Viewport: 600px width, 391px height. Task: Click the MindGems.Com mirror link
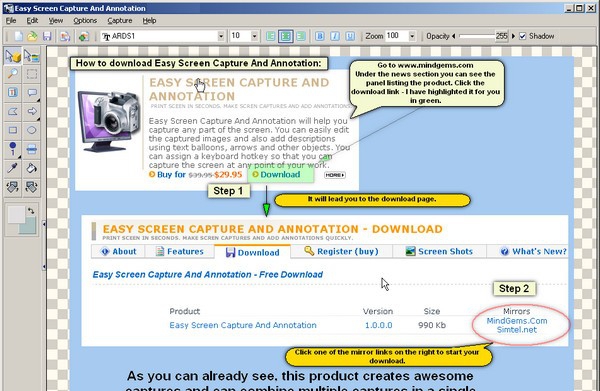pos(517,321)
